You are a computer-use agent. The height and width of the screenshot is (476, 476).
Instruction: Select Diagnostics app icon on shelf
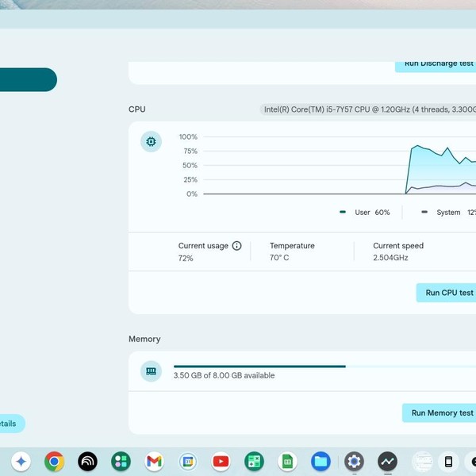pos(387,461)
